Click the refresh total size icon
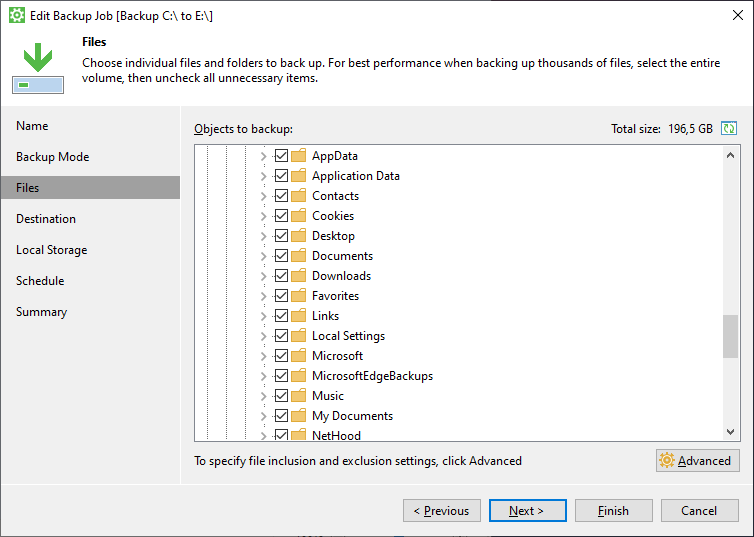Screen dimensions: 754x537 [x=729, y=128]
